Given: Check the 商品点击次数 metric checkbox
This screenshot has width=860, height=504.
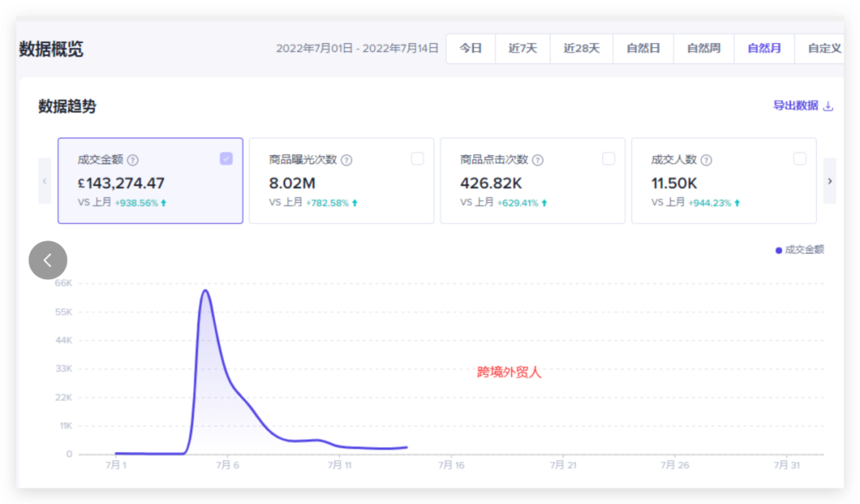Looking at the screenshot, I should [x=608, y=158].
